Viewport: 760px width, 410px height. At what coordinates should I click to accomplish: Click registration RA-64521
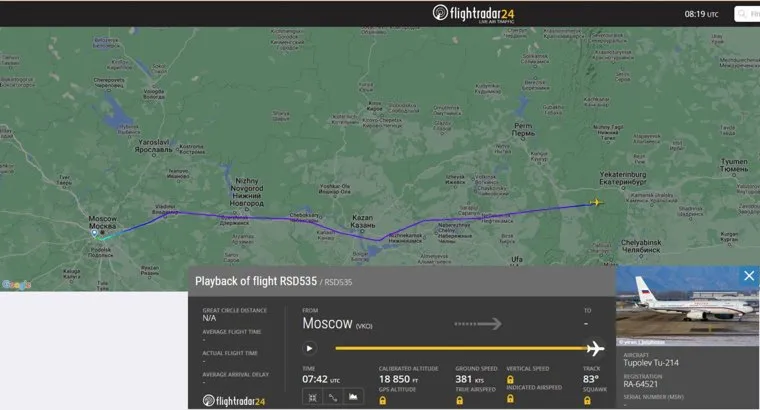point(640,384)
